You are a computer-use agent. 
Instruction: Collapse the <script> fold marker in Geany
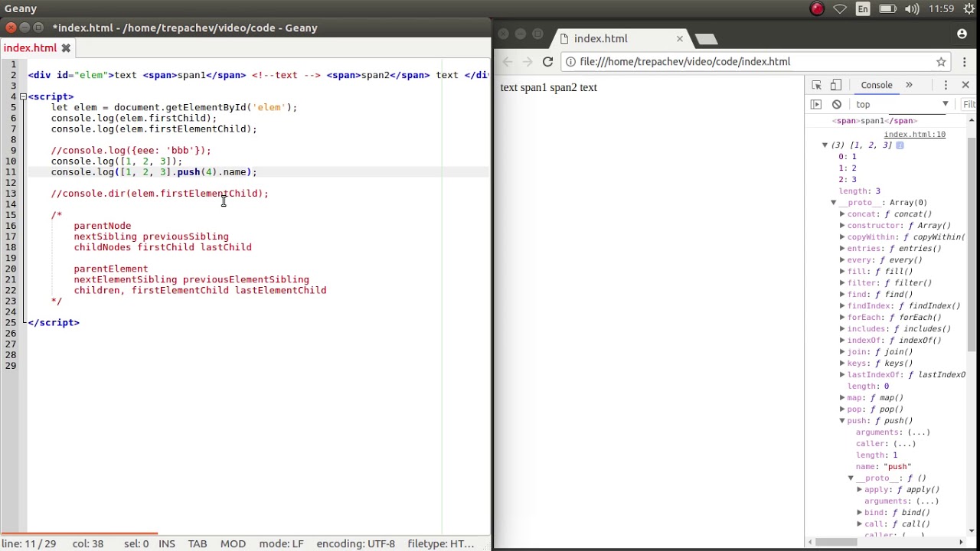pos(23,96)
